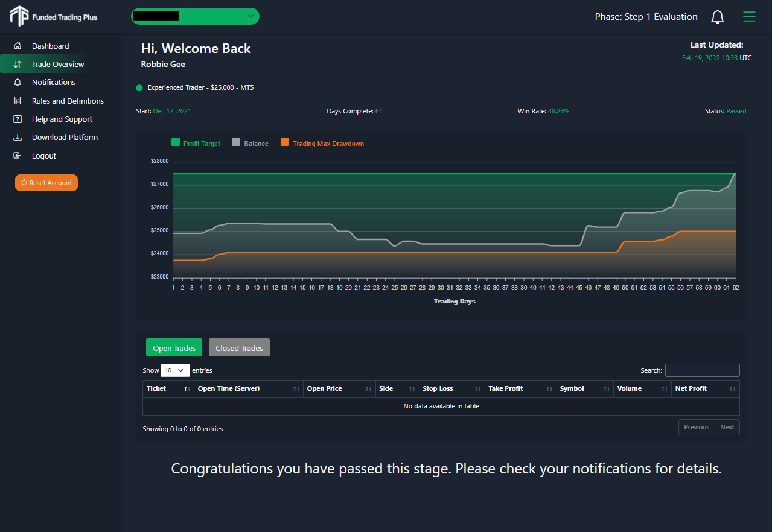The width and height of the screenshot is (772, 532).
Task: Click the Robbie Gee user name
Action: click(163, 64)
